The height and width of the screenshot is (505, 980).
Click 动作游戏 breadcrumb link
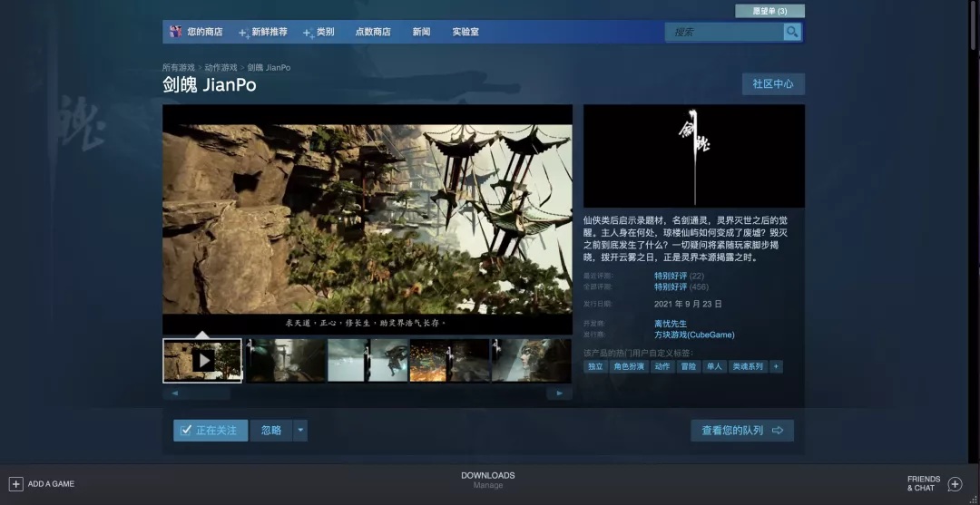[220, 67]
